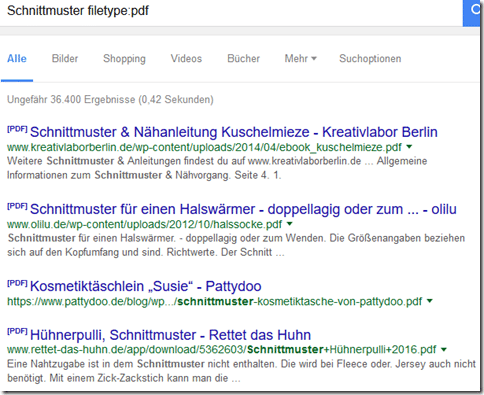Click the pattydoo.de schnittmuster-kosmetiktasche URL
Image resolution: width=484 pixels, height=395 pixels.
pyautogui.click(x=215, y=301)
